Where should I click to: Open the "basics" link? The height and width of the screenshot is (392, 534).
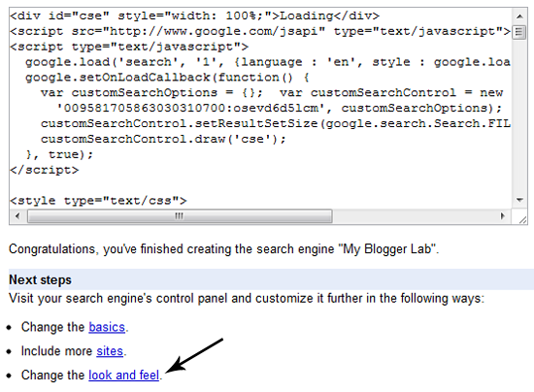(x=107, y=327)
